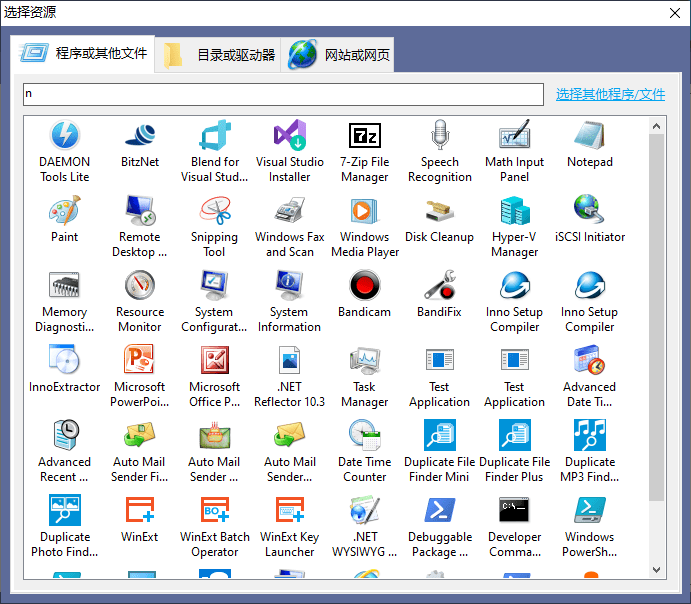This screenshot has width=691, height=604.
Task: Select the BandiFix icon
Action: (439, 285)
